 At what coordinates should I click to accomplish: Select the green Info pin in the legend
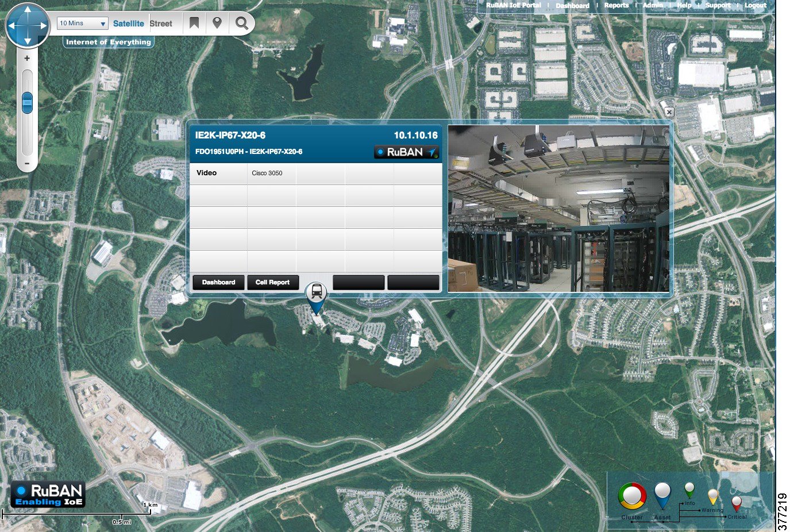pyautogui.click(x=689, y=490)
